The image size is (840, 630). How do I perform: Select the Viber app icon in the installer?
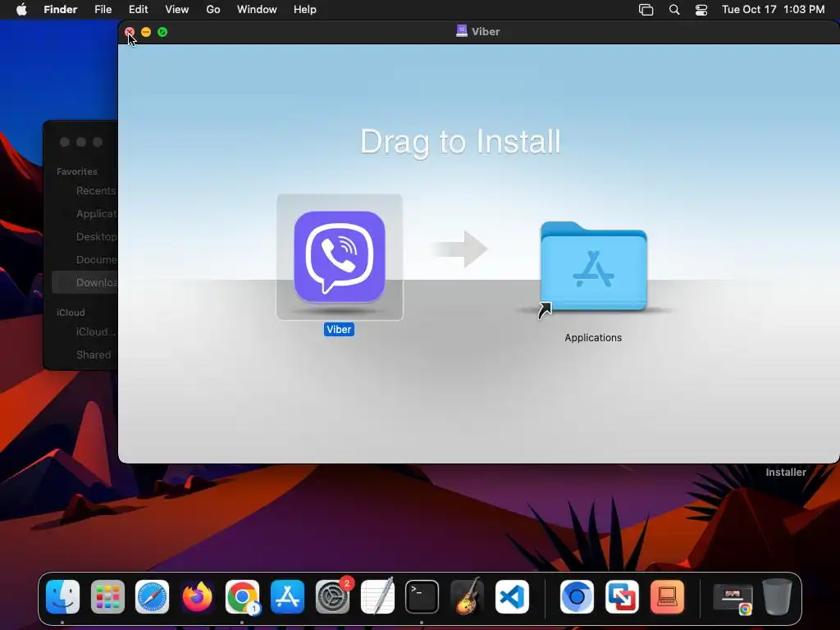[340, 257]
